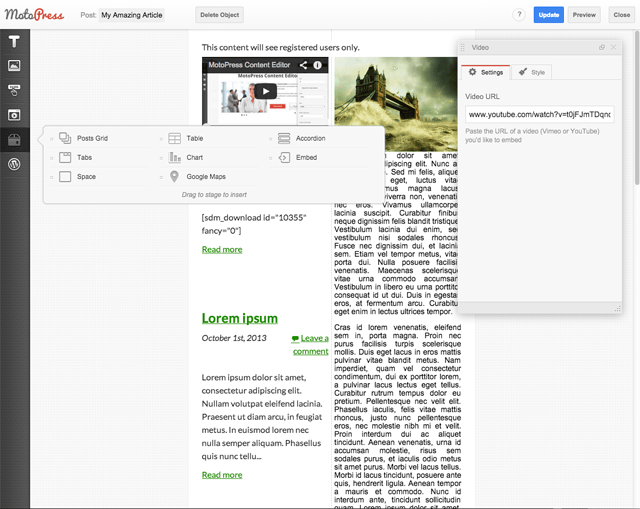The height and width of the screenshot is (509, 640).
Task: Click the sdm_download shortcode text
Action: coord(254,224)
